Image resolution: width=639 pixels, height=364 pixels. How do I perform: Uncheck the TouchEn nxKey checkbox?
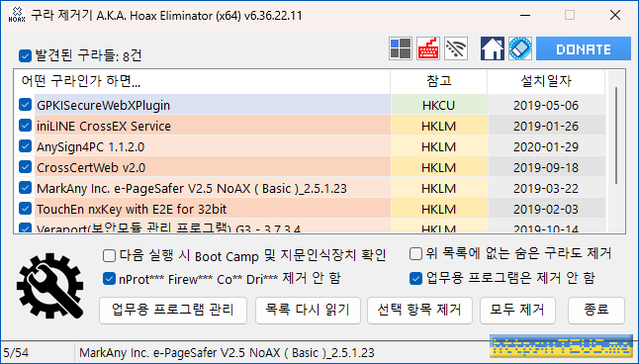click(x=25, y=209)
